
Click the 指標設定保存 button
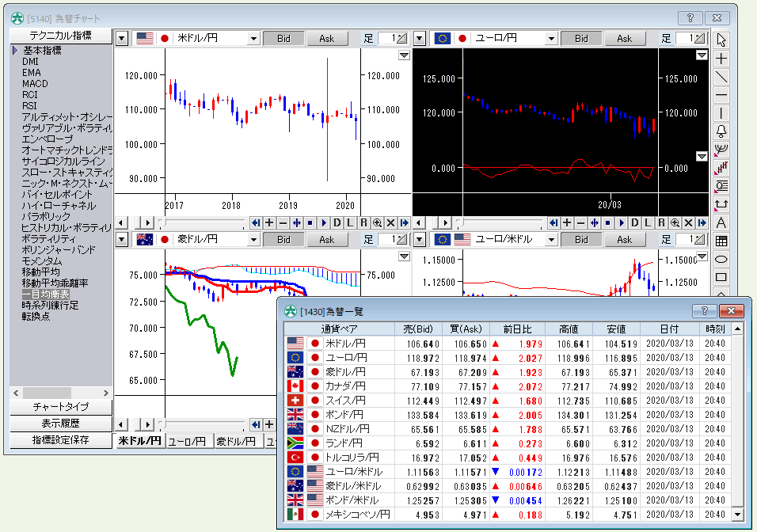coord(61,440)
